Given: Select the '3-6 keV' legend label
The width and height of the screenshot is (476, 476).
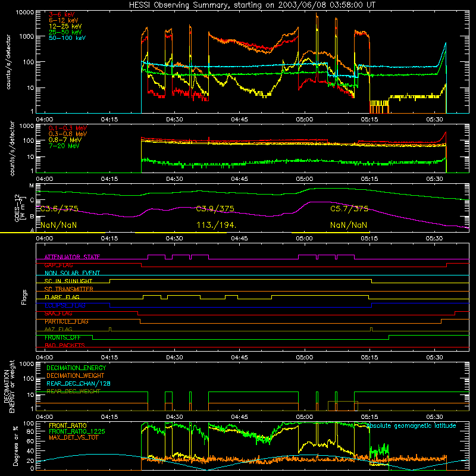Looking at the screenshot, I should 62,14.
